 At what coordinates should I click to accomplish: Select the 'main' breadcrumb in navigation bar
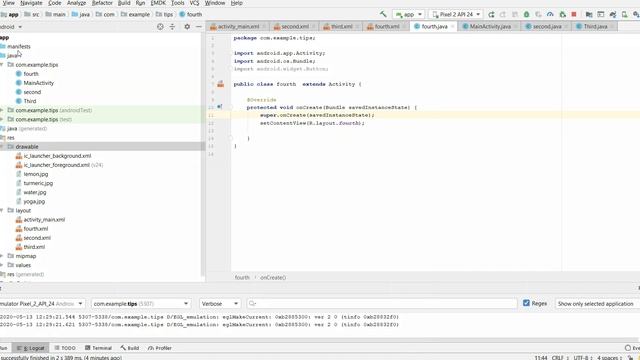56,14
